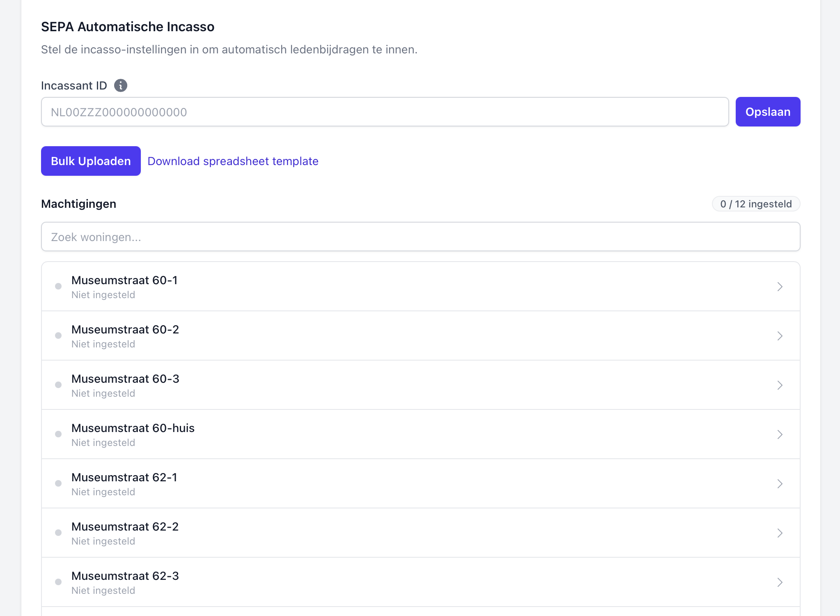Click the Bulk Uploaden button
Viewport: 840px width, 616px height.
tap(91, 161)
